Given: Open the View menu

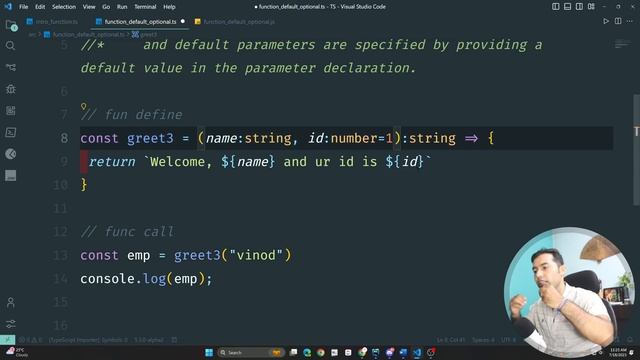Looking at the screenshot, I should 89,7.
